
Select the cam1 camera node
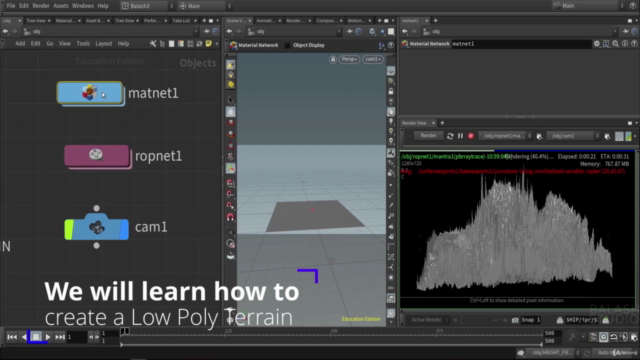(x=97, y=228)
